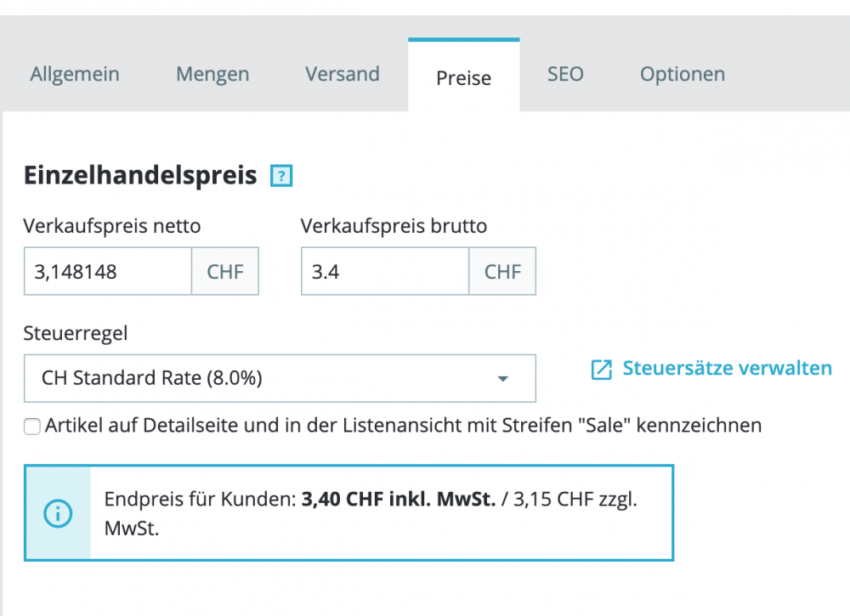The image size is (850, 616).
Task: Click the Steuersätze verwalten link
Action: [x=727, y=369]
